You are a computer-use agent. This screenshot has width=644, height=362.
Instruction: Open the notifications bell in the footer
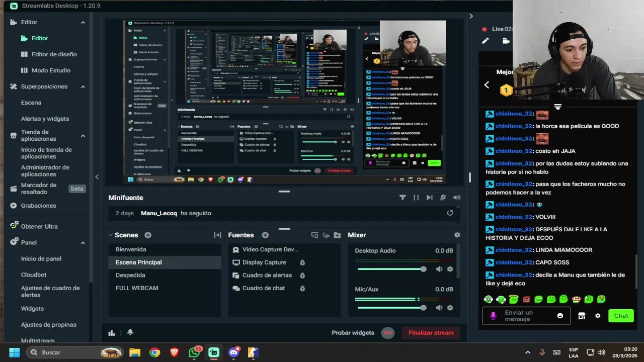[130, 333]
